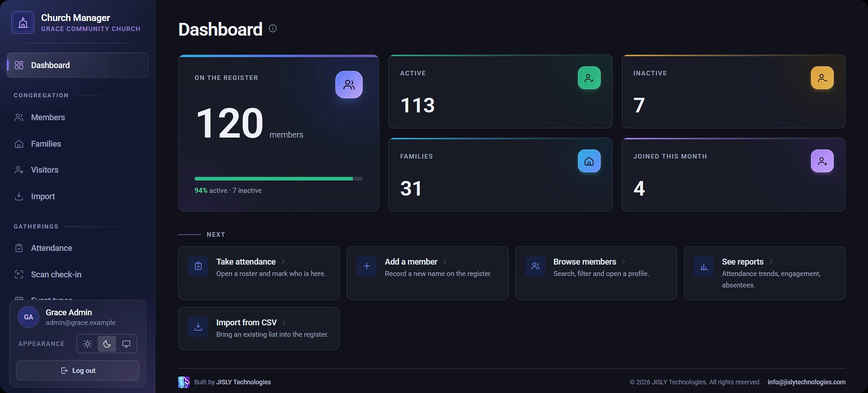The height and width of the screenshot is (393, 868).
Task: Open the Import from CSV card title
Action: coord(246,323)
